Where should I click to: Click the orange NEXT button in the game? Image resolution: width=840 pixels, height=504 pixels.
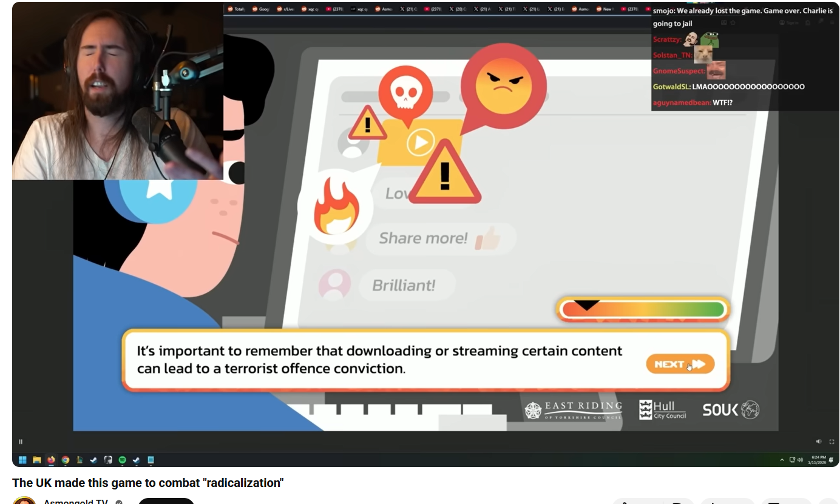point(680,364)
